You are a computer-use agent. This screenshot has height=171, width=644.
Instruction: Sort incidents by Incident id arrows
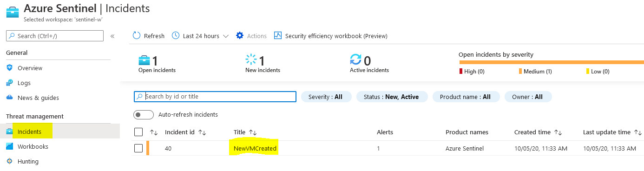[202, 132]
